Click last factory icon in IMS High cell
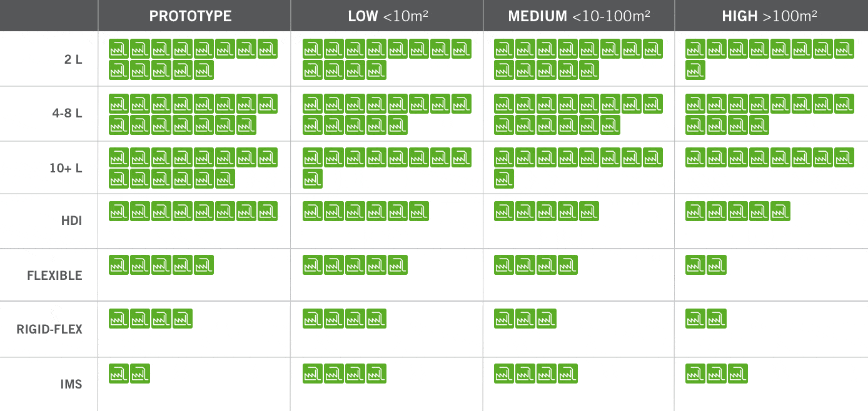The image size is (868, 411). coord(738,374)
